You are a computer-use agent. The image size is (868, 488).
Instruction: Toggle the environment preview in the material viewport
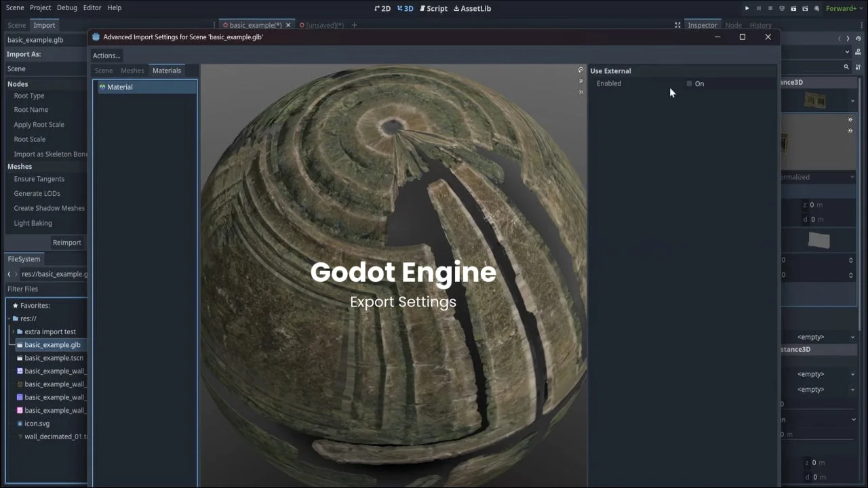580,70
